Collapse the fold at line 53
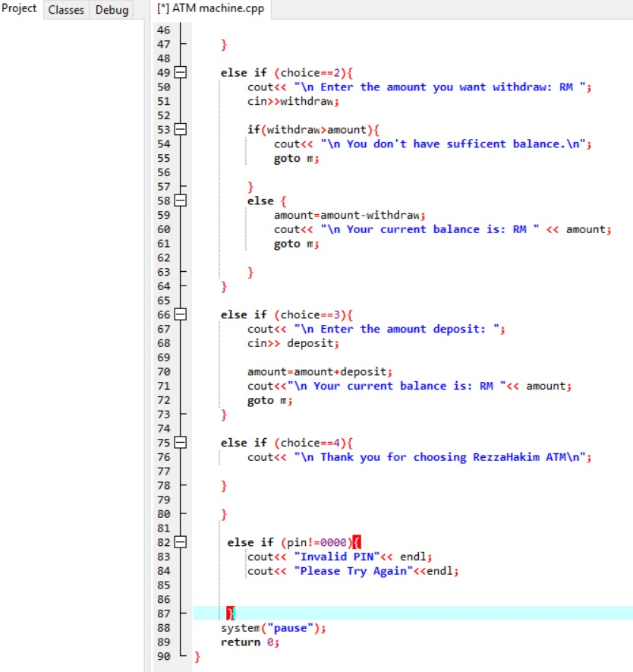633x672 pixels. (x=181, y=129)
